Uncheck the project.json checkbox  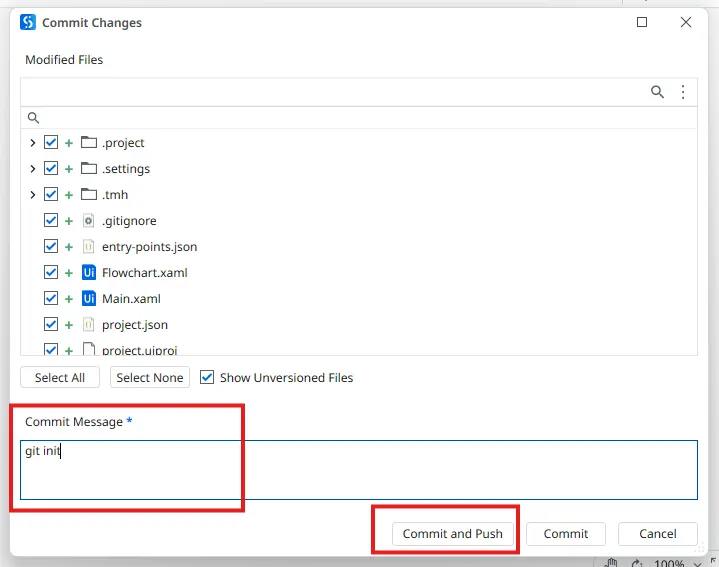pos(51,325)
